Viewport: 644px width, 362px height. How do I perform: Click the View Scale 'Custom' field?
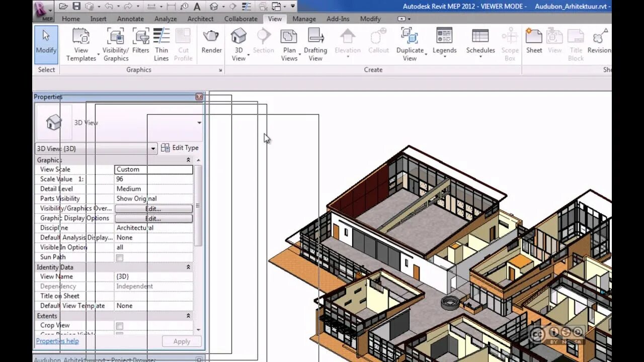pyautogui.click(x=153, y=169)
